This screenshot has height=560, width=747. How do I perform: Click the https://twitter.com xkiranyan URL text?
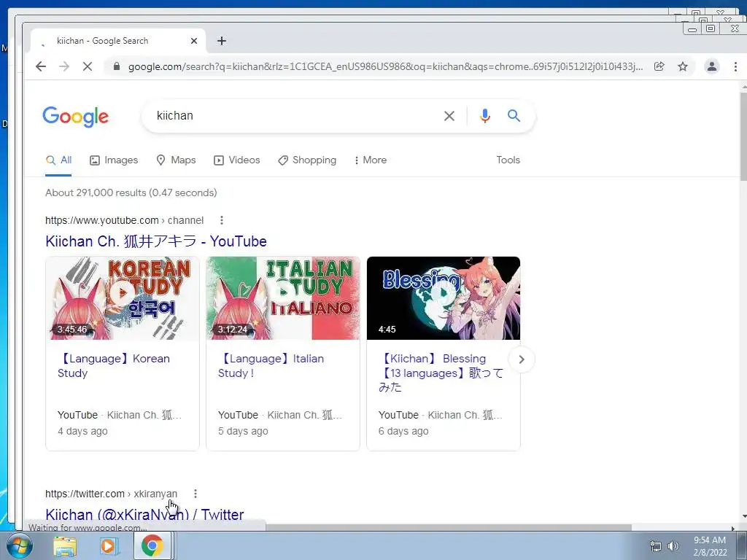111,494
